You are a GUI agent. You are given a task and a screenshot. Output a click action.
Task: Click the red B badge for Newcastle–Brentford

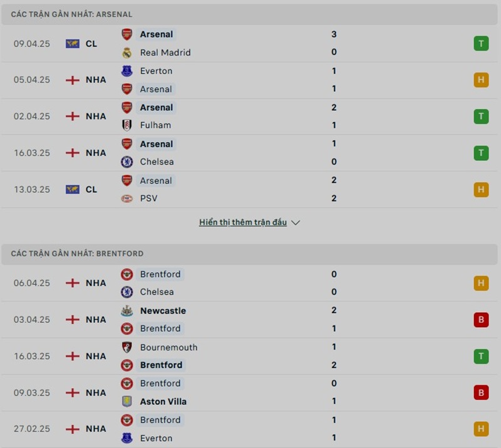coord(481,320)
